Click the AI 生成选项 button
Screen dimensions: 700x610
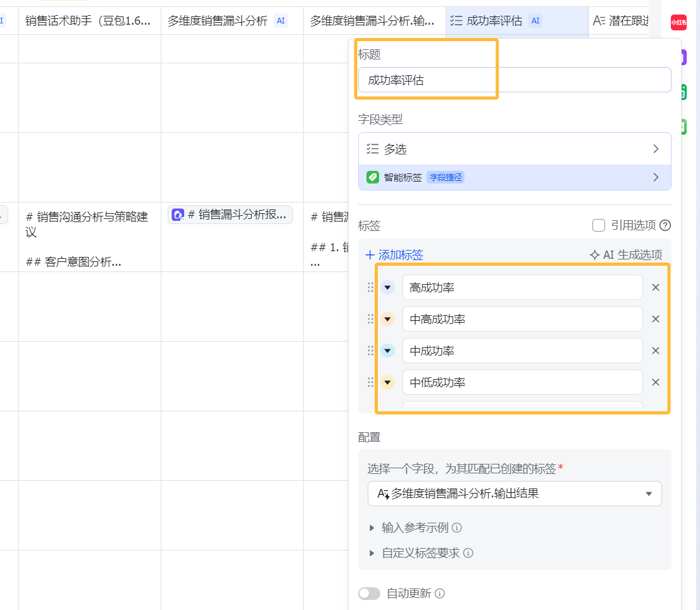[626, 255]
